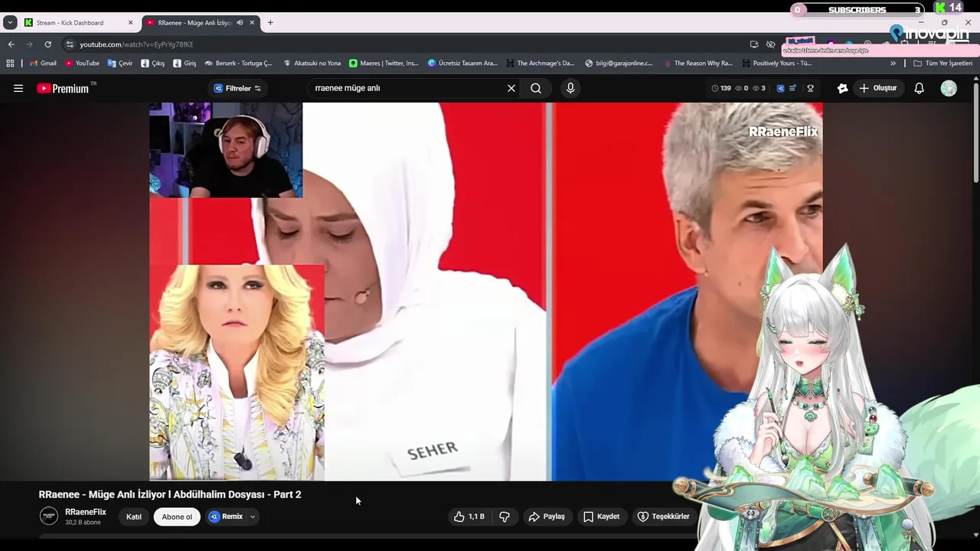Open the YouTube hamburger guide menu
The width and height of the screenshot is (980, 551).
point(18,88)
